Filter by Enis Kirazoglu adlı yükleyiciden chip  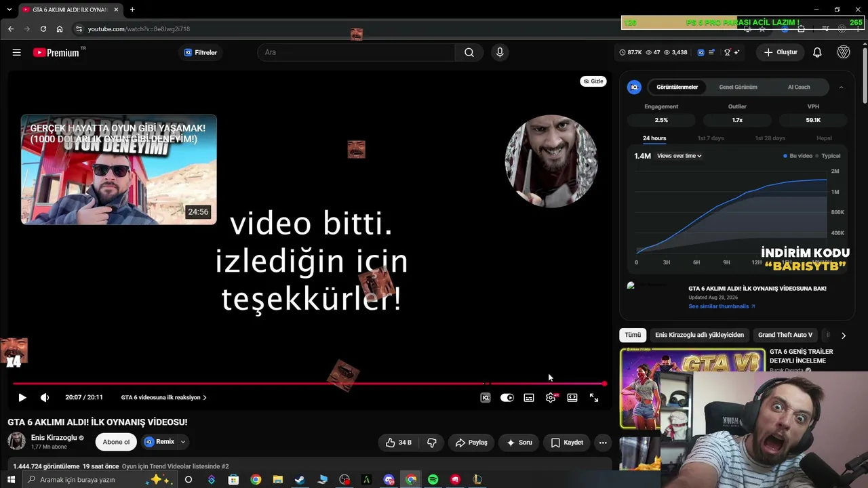tap(699, 335)
